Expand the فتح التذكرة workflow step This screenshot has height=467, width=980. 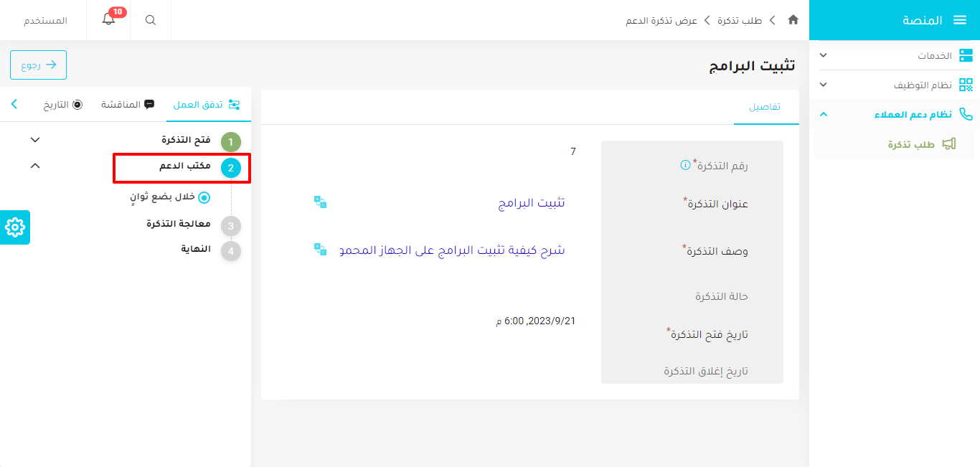click(x=34, y=139)
